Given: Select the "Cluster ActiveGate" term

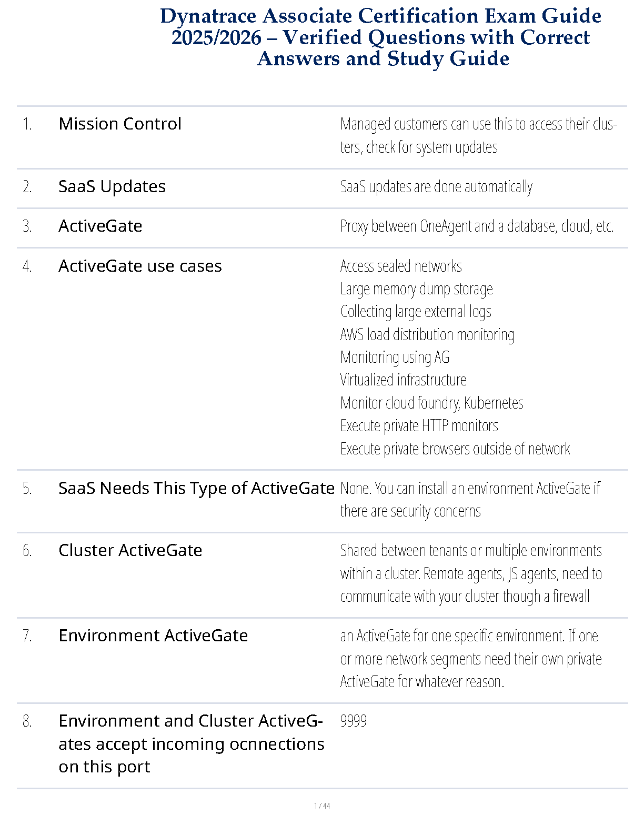Looking at the screenshot, I should pos(130,550).
